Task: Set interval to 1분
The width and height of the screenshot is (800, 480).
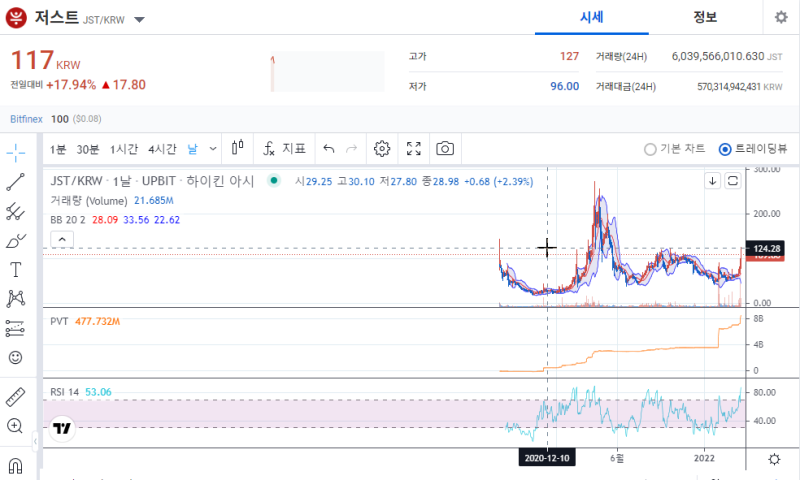Action: point(58,149)
